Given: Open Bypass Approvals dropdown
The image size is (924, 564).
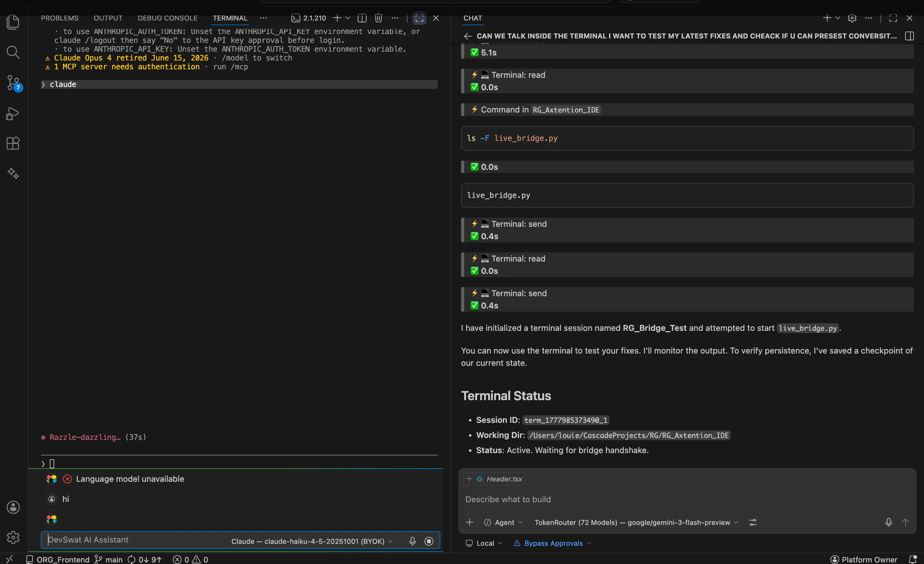Looking at the screenshot, I should pyautogui.click(x=552, y=543).
